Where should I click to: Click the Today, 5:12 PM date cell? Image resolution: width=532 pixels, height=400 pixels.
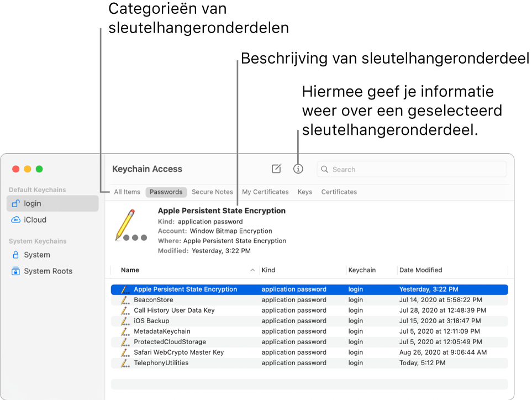tap(422, 363)
